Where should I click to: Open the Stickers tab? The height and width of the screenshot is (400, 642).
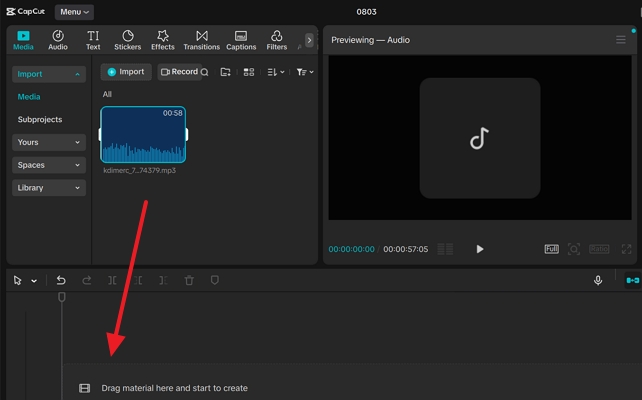point(127,40)
